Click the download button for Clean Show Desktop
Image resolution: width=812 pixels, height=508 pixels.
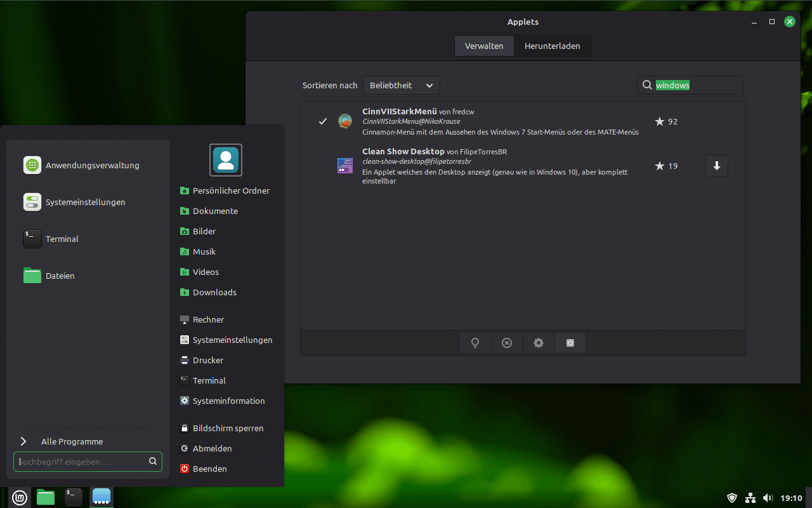(716, 166)
